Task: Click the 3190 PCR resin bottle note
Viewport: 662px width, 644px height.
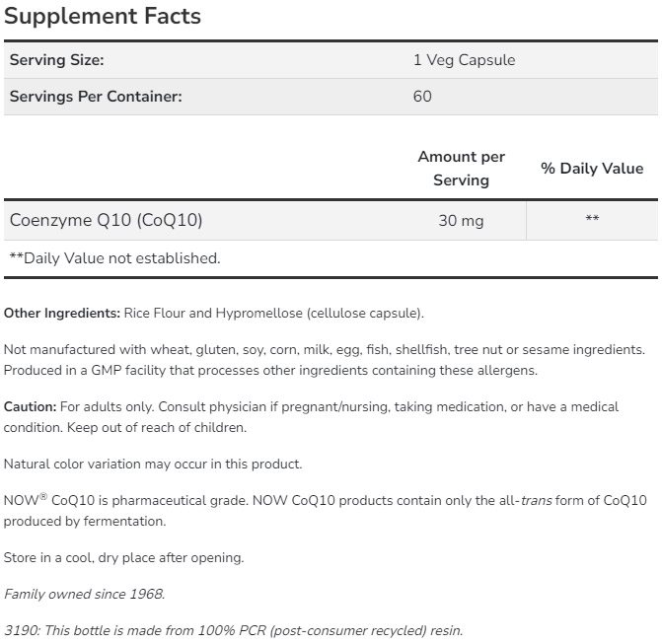Action: coord(233,631)
